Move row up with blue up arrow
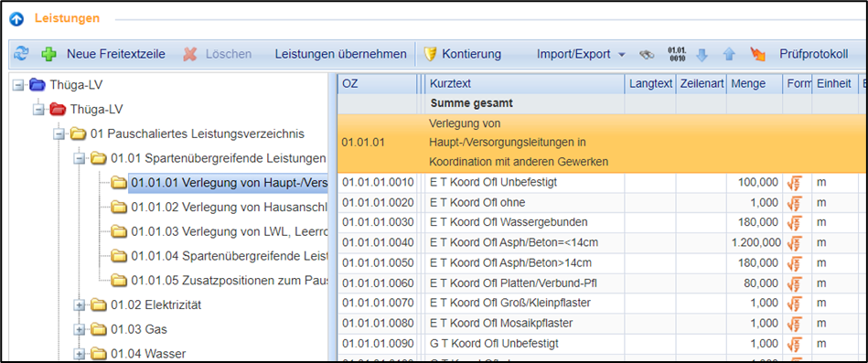The width and height of the screenshot is (868, 363). coord(729,54)
